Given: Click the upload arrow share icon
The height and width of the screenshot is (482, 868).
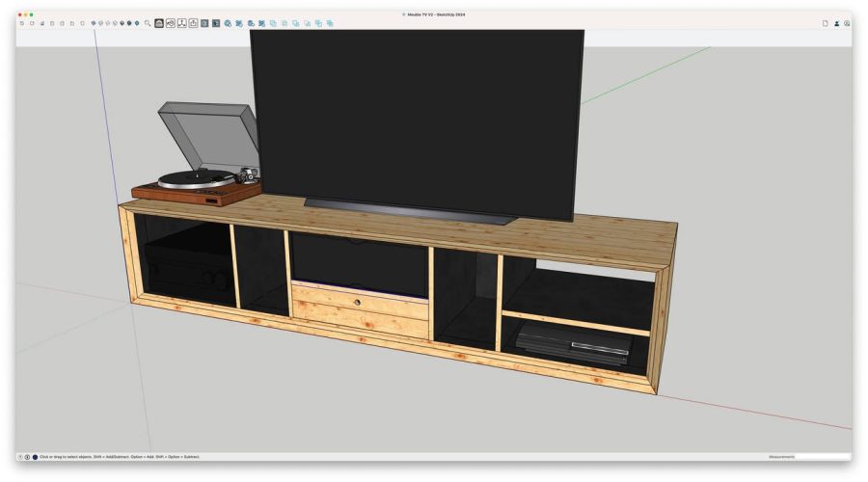Looking at the screenshot, I should [x=194, y=23].
